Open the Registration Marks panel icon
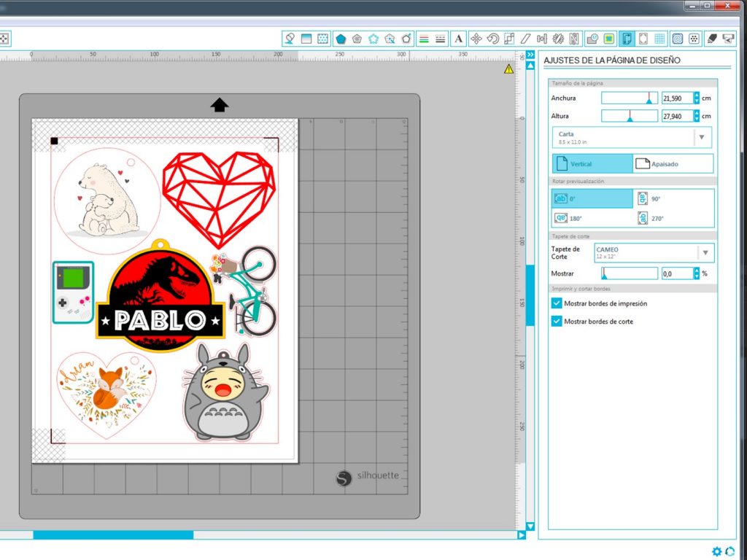 (x=643, y=39)
